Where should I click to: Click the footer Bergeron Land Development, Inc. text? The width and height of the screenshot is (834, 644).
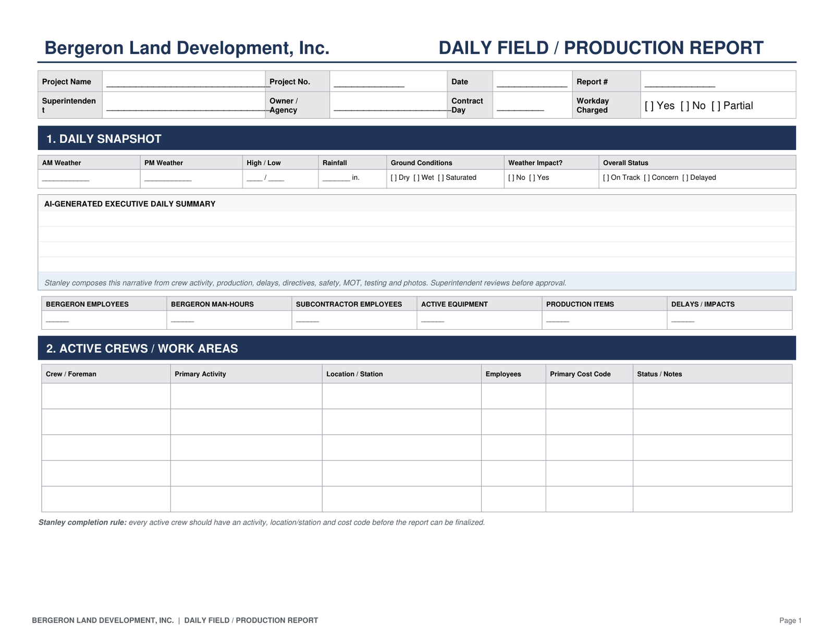point(103,621)
